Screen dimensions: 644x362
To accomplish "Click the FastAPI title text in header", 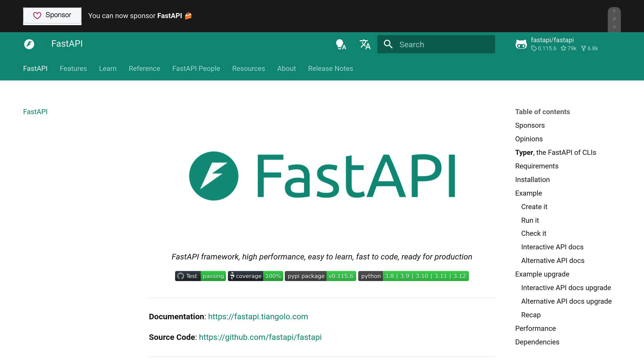I will 67,44.
